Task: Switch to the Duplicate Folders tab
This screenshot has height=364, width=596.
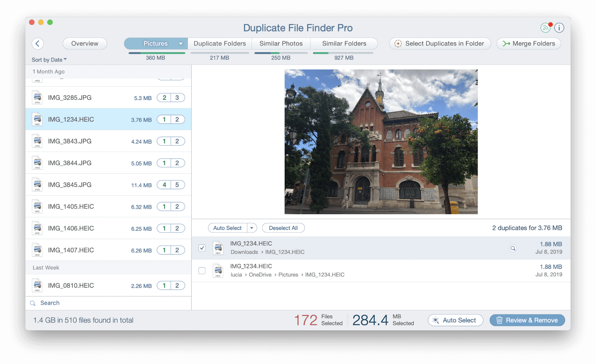Action: click(220, 43)
